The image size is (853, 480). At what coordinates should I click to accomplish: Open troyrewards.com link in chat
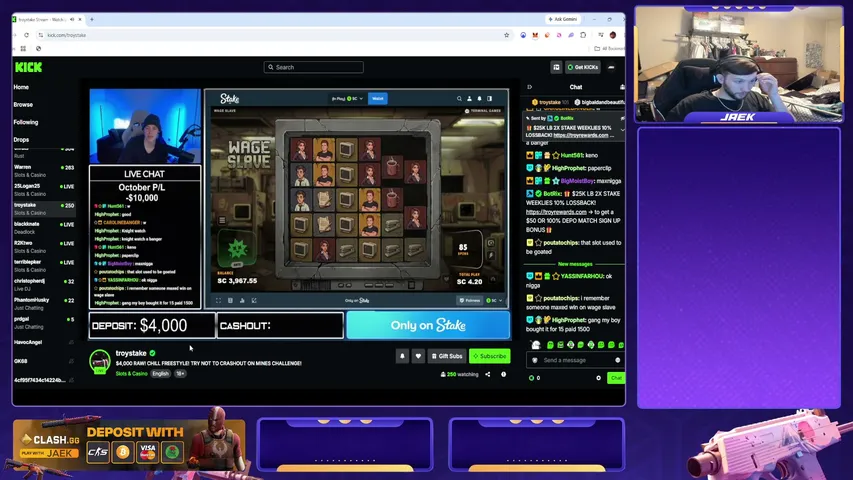556,212
